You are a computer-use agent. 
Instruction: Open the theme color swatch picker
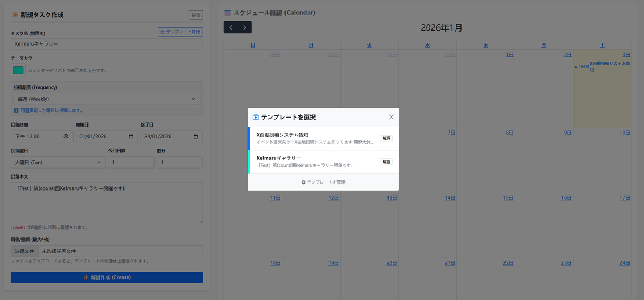tap(18, 70)
